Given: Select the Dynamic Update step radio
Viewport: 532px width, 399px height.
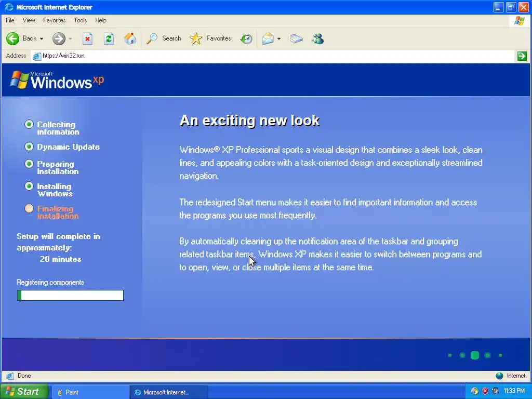Looking at the screenshot, I should coord(29,147).
